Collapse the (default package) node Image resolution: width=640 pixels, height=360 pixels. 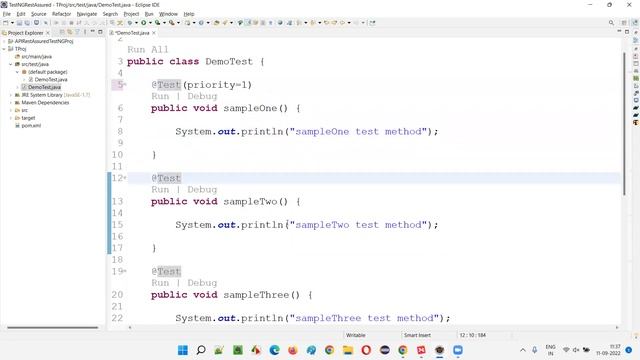coord(18,72)
